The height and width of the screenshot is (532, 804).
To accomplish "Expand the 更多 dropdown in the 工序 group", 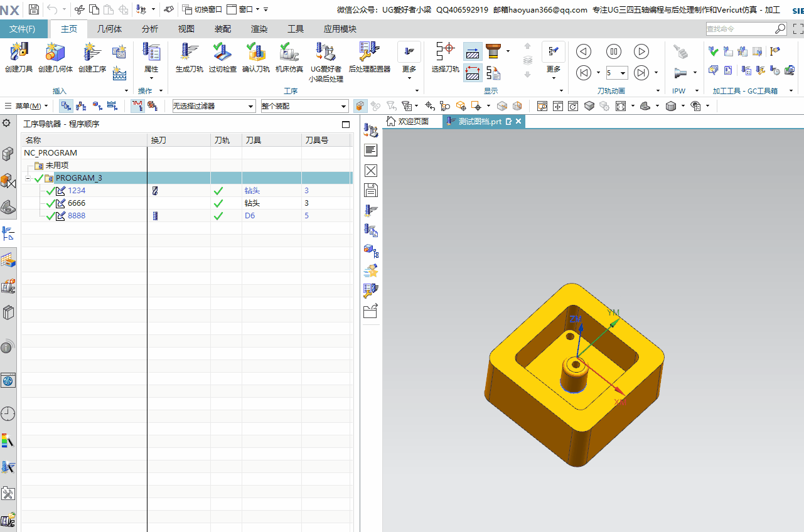I will [409, 78].
